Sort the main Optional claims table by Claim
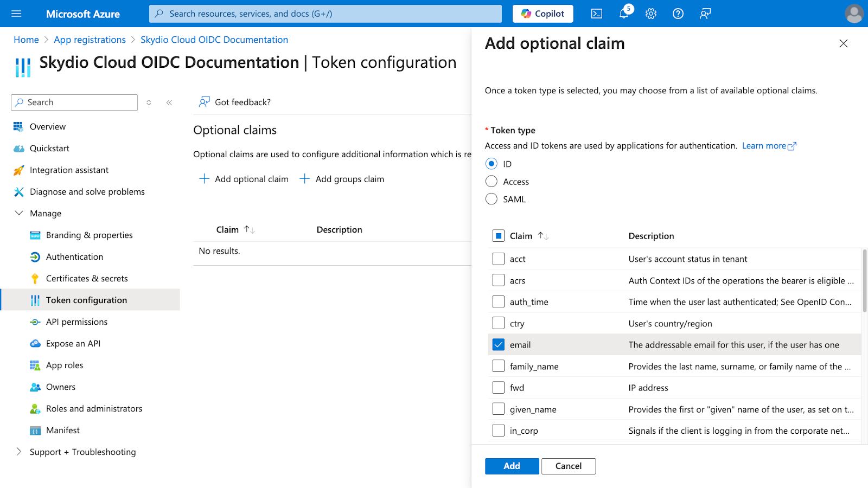This screenshot has width=868, height=488. [x=250, y=230]
